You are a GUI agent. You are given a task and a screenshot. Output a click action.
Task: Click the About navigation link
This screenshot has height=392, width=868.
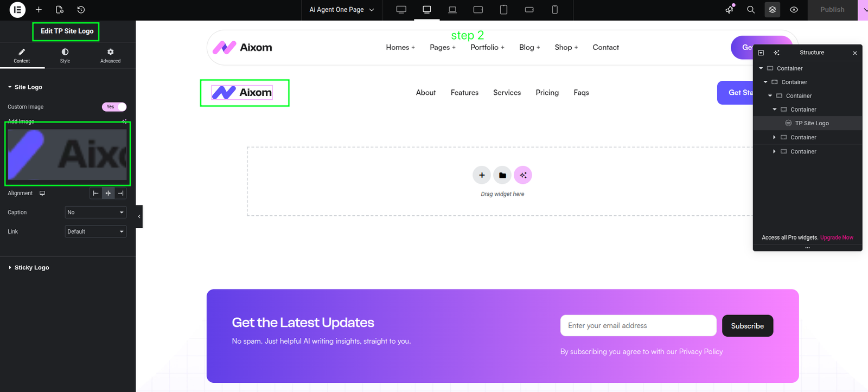[426, 93]
